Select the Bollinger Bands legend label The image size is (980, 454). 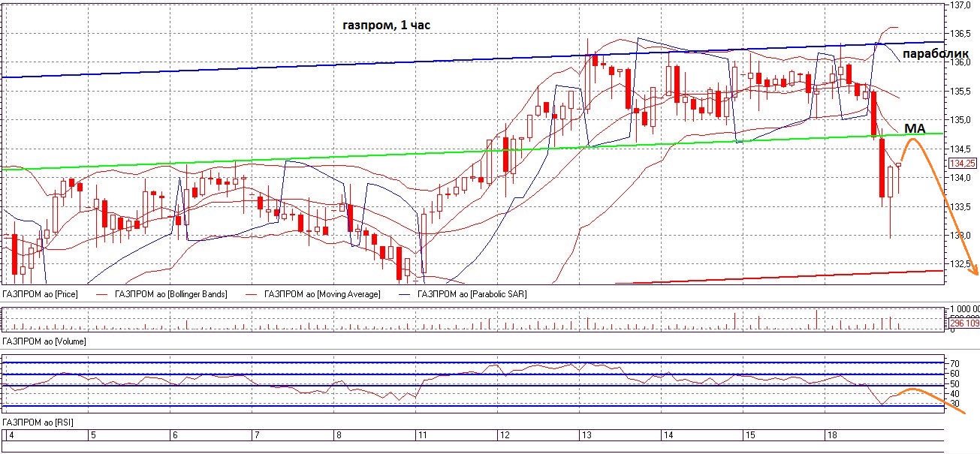click(171, 294)
